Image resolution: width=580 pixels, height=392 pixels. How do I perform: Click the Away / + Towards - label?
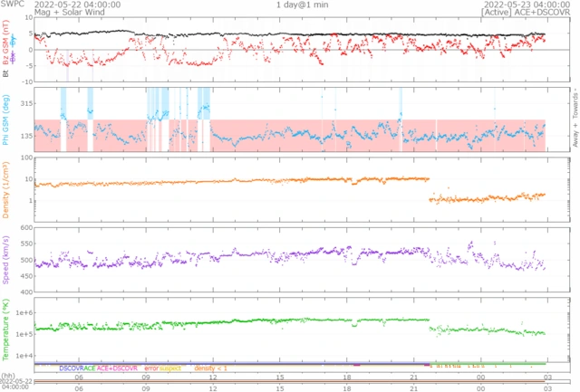pyautogui.click(x=575, y=118)
